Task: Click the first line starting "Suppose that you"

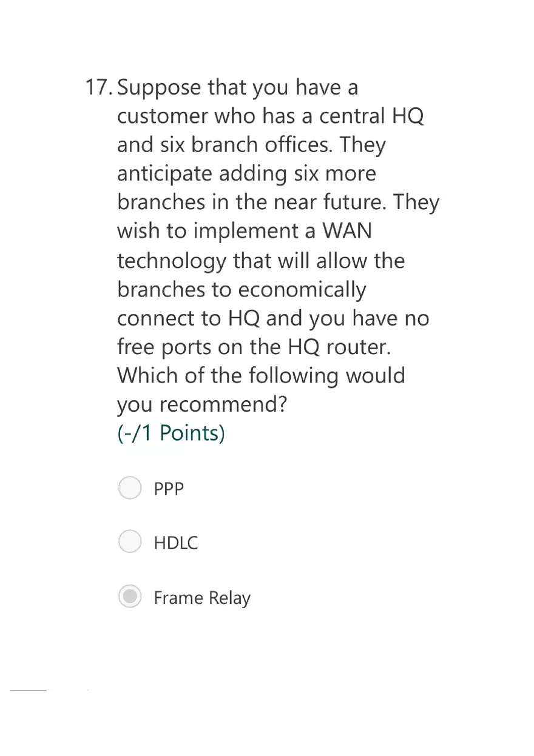Action: pyautogui.click(x=238, y=89)
